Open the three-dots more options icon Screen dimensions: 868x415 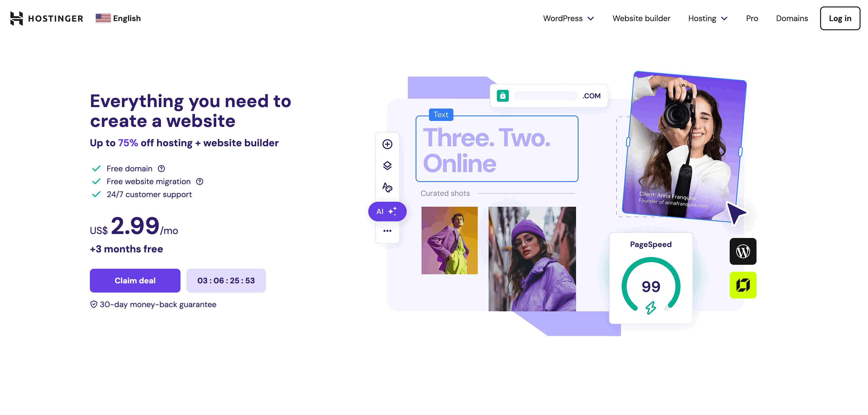pos(387,231)
